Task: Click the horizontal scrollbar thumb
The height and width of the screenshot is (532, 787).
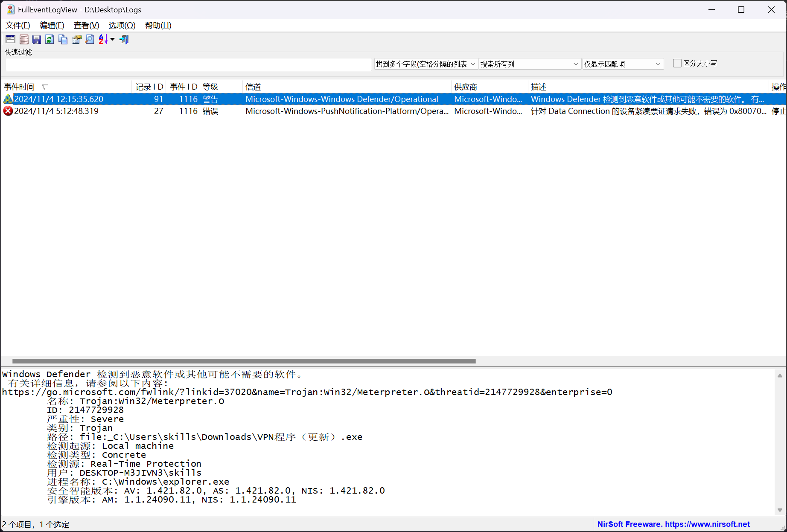Action: point(244,361)
